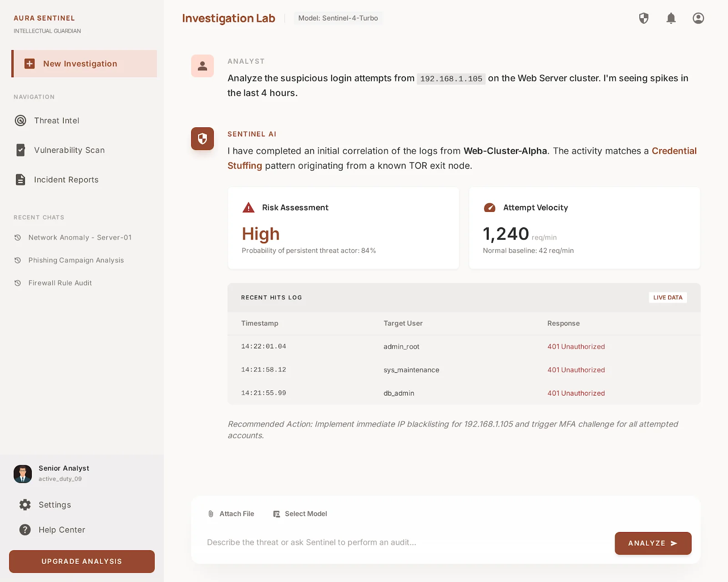Screen dimensions: 728x582
Task: Start a New Investigation
Action: pos(84,64)
